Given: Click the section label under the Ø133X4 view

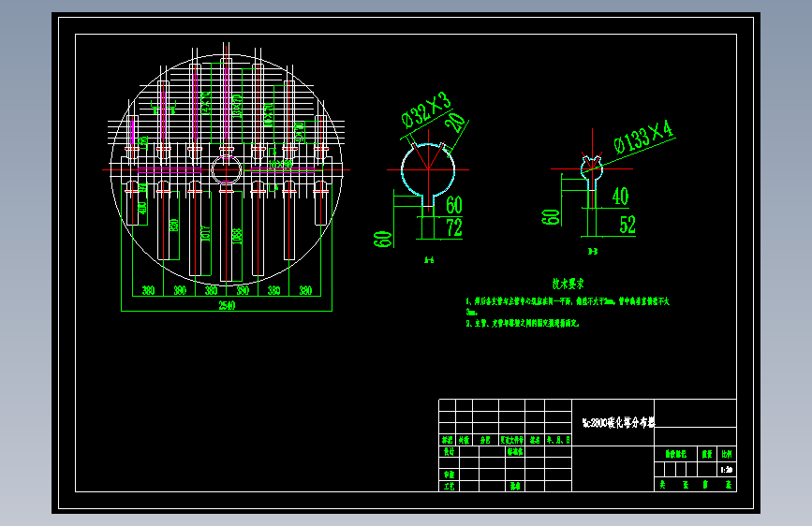Looking at the screenshot, I should [593, 252].
